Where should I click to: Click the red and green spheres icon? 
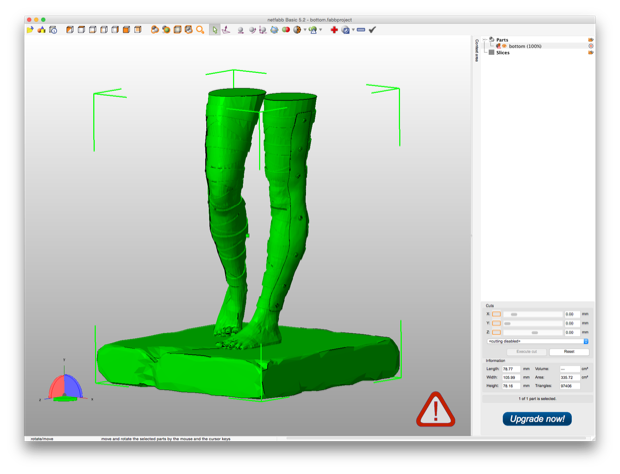pyautogui.click(x=285, y=30)
